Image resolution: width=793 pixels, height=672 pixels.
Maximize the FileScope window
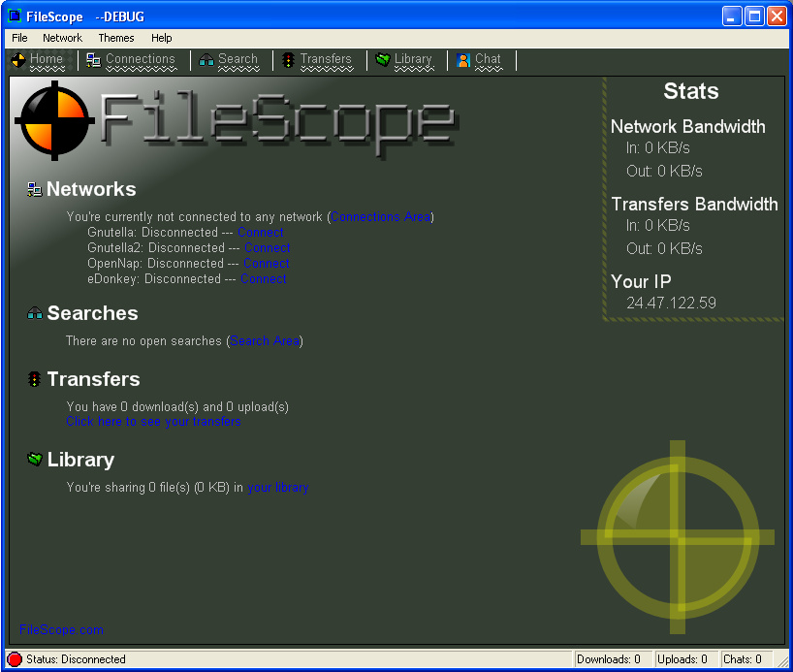pyautogui.click(x=754, y=16)
